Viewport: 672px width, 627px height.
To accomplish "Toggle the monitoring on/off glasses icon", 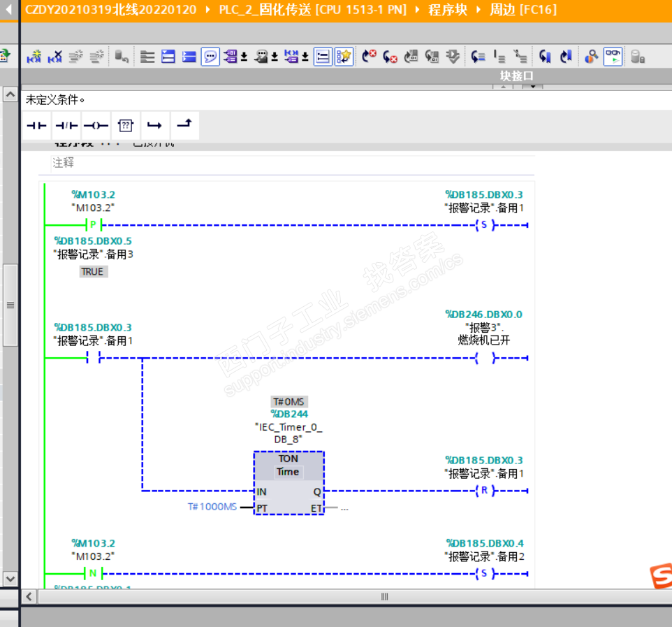I will tap(613, 57).
